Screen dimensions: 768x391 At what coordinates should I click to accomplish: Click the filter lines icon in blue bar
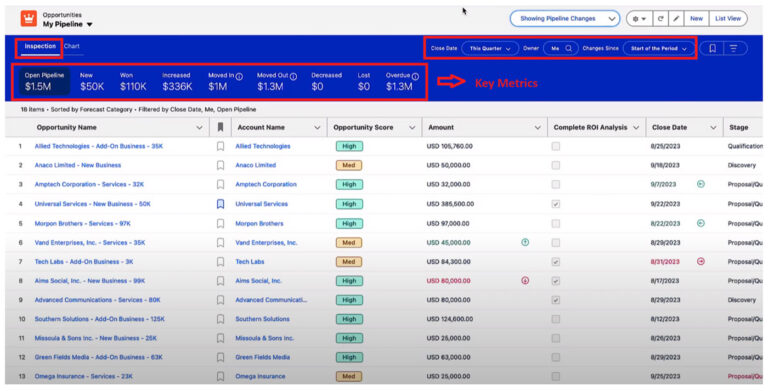pos(734,49)
